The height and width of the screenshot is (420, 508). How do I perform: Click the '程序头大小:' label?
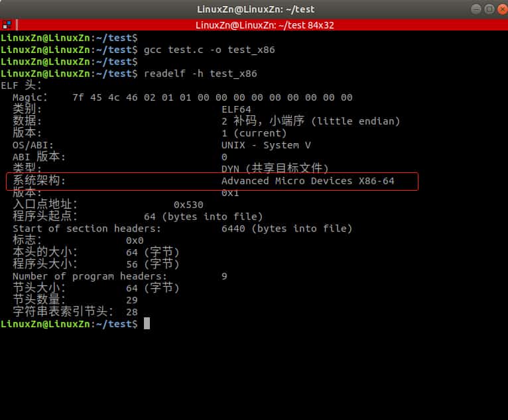coord(45,264)
